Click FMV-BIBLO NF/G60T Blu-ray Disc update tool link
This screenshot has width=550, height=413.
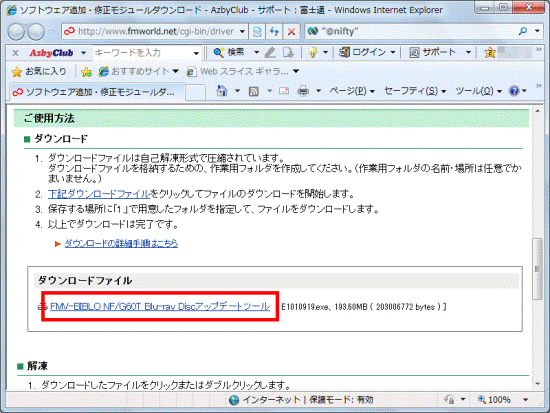pyautogui.click(x=160, y=307)
